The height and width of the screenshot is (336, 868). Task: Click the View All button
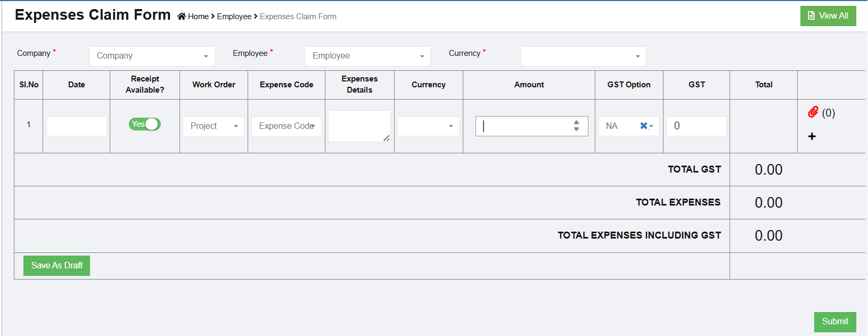(x=828, y=16)
